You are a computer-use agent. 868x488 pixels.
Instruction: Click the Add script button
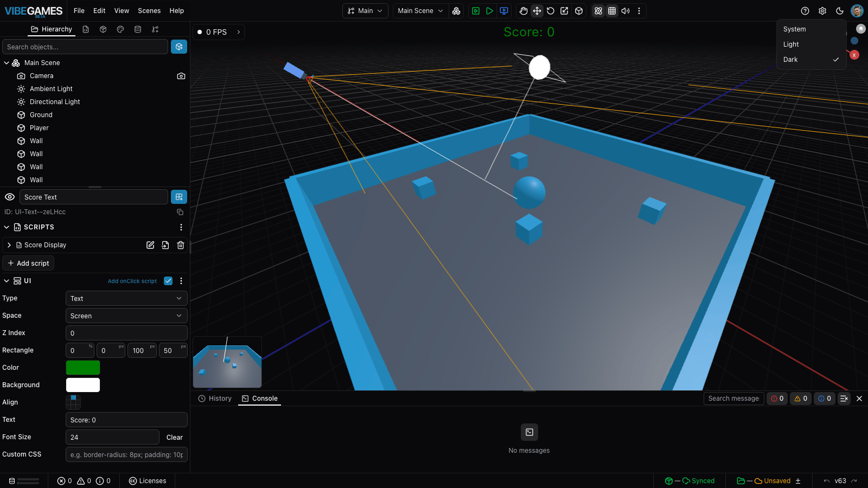click(x=28, y=263)
